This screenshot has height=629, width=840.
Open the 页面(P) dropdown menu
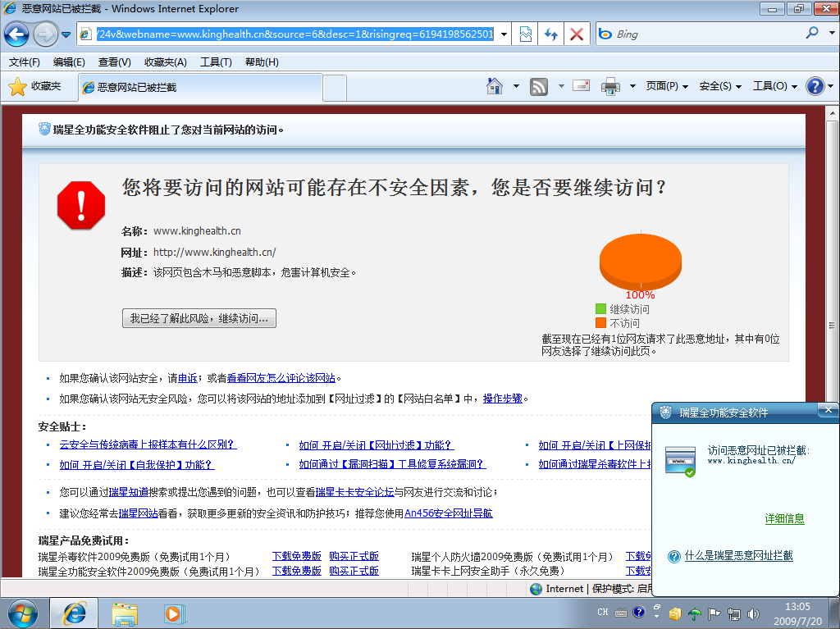[666, 86]
